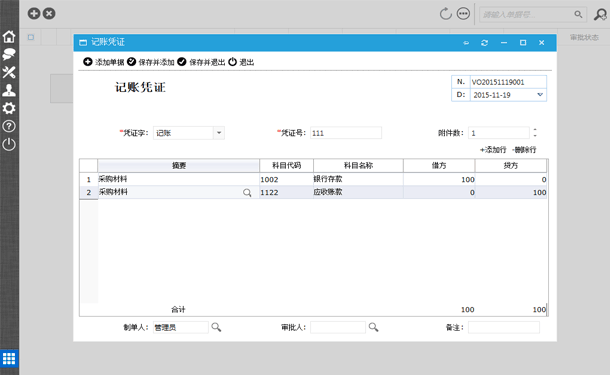Viewport: 610px width, 375px height.
Task: Open the user profile sidebar icon
Action: tap(9, 90)
